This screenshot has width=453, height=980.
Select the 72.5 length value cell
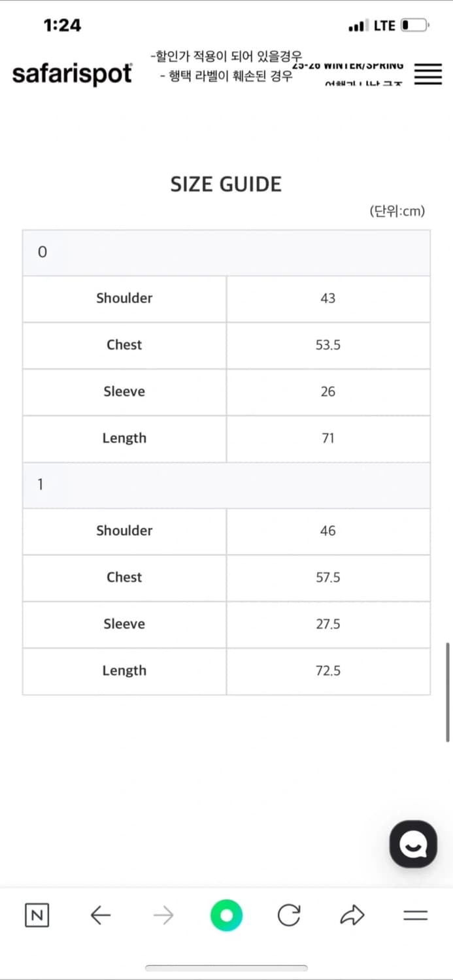(x=328, y=671)
